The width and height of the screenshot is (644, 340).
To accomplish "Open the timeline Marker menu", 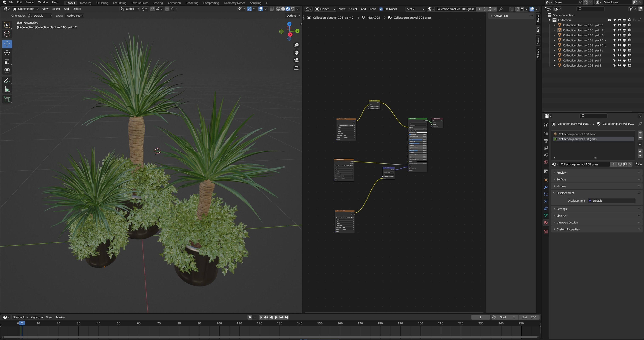I will tap(61, 317).
